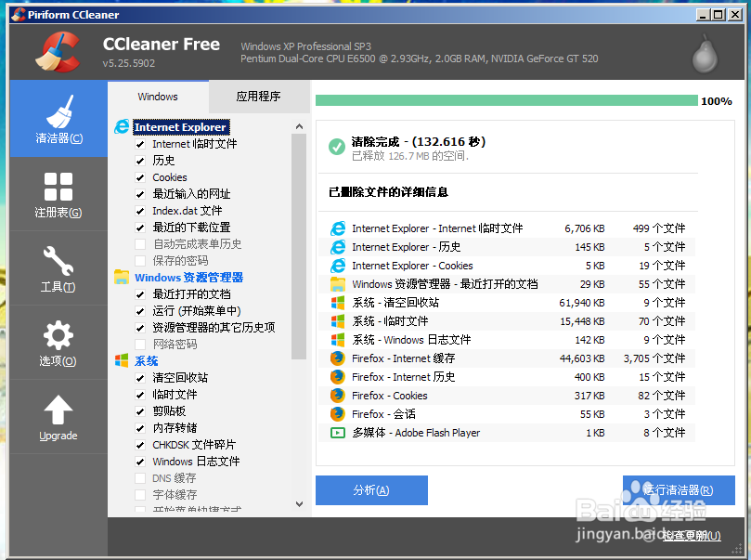Viewport: 751px width, 560px height.
Task: Click IE icon for Cookies result row
Action: 338,266
